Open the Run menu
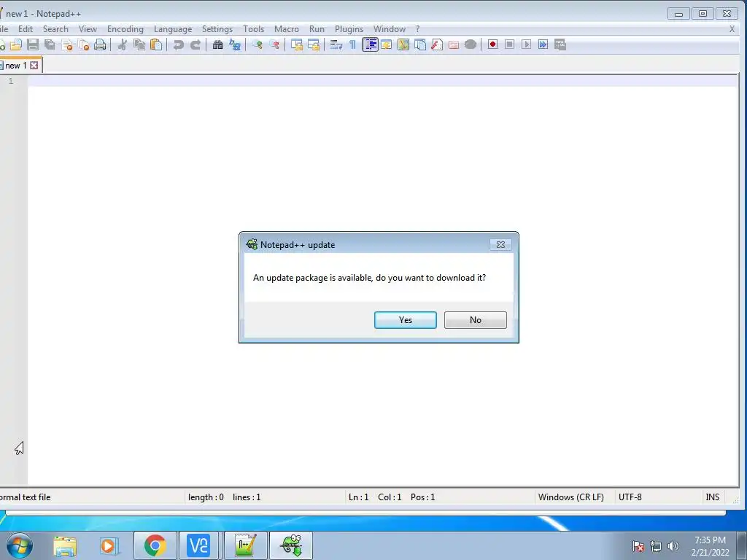This screenshot has width=747, height=560. point(317,29)
